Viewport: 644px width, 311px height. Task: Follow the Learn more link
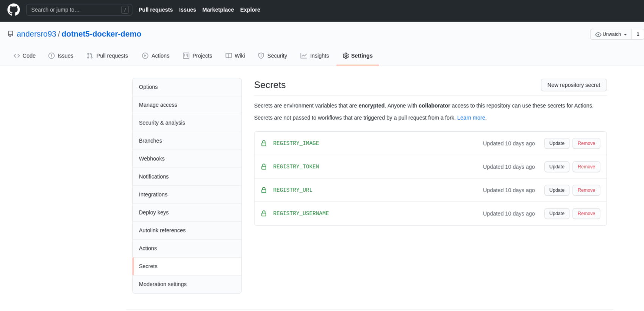471,118
